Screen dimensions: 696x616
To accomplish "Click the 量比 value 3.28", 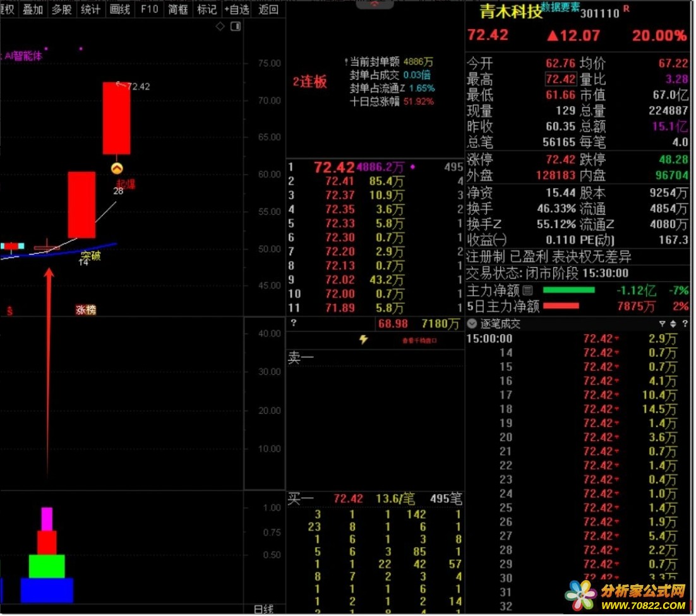I will pyautogui.click(x=676, y=79).
